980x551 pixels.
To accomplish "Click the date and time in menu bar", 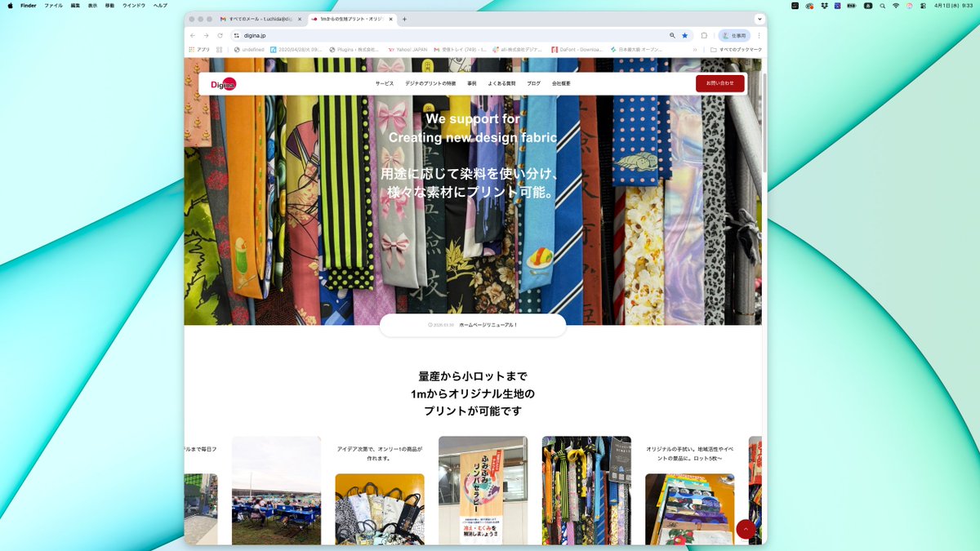I will [953, 5].
